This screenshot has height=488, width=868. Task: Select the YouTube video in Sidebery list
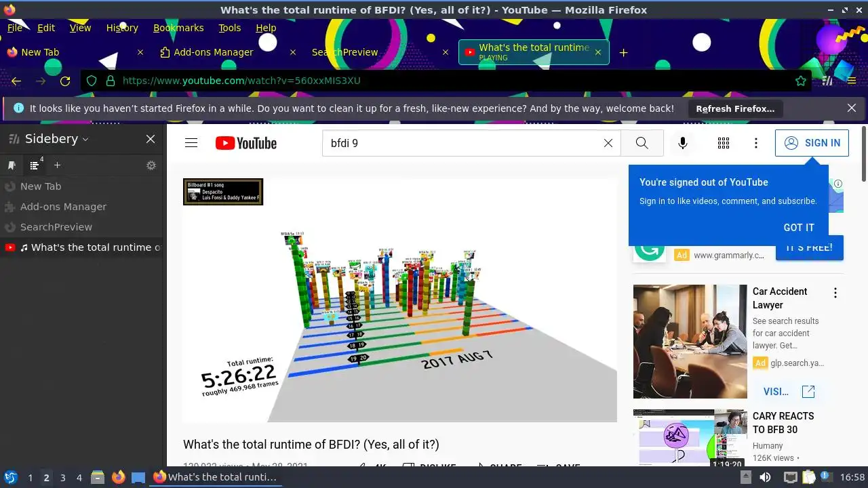coord(82,247)
